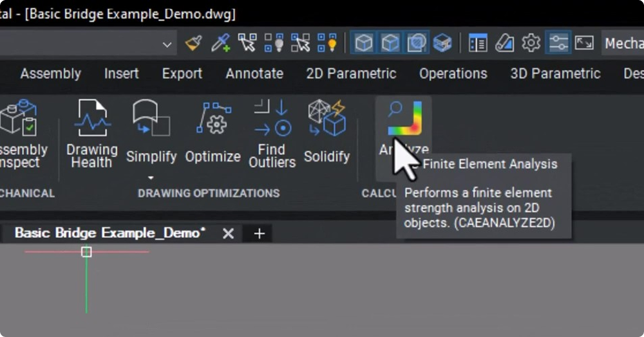Close the Basic Bridge Example_Demo tab

(x=228, y=233)
